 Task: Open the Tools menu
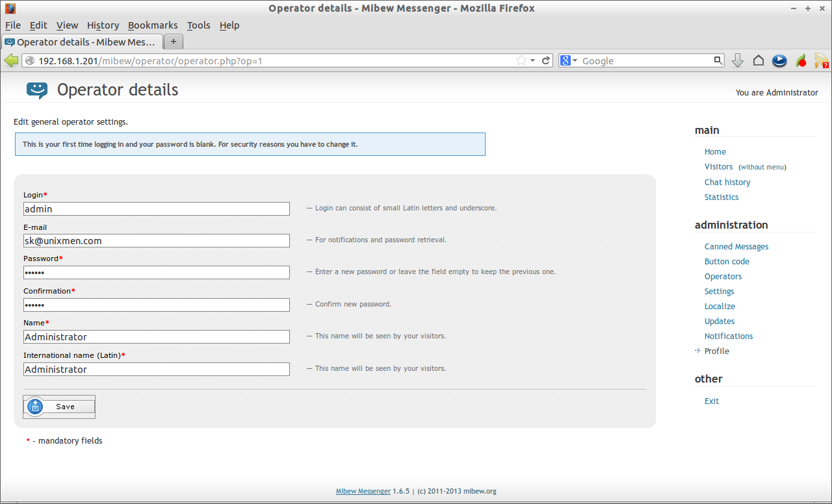point(198,25)
